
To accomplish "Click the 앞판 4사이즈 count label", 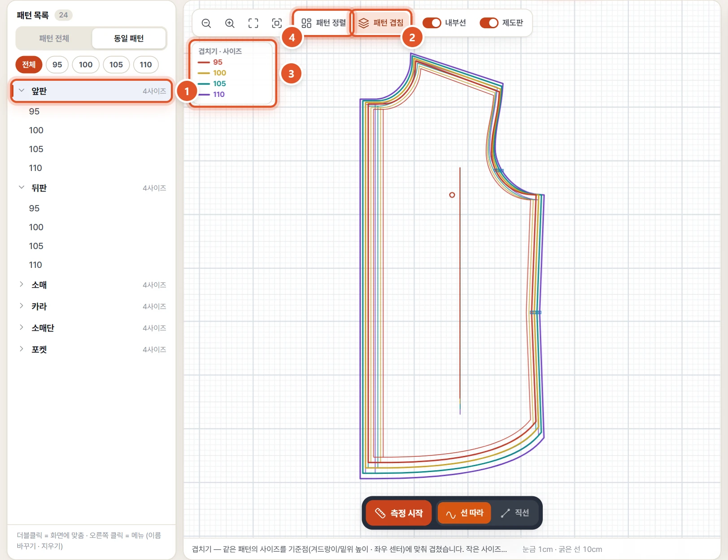I will tap(154, 91).
